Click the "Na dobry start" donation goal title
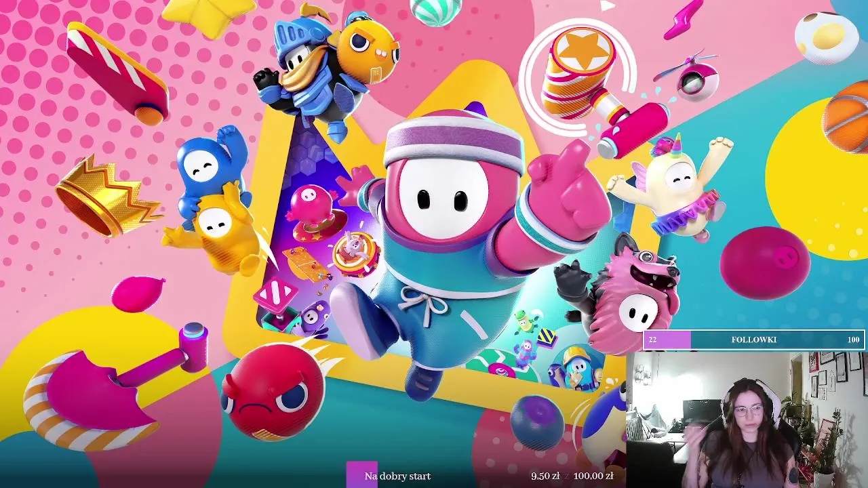The image size is (868, 488). point(397,476)
